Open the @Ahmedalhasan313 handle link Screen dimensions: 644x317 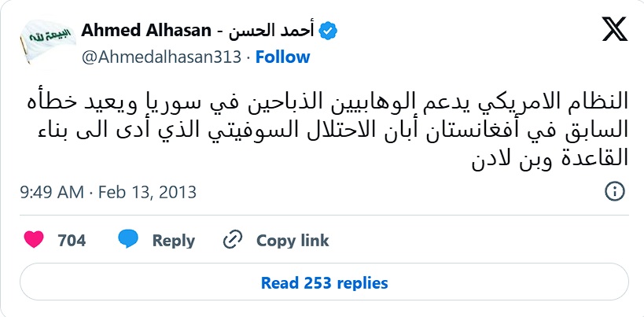click(x=161, y=57)
